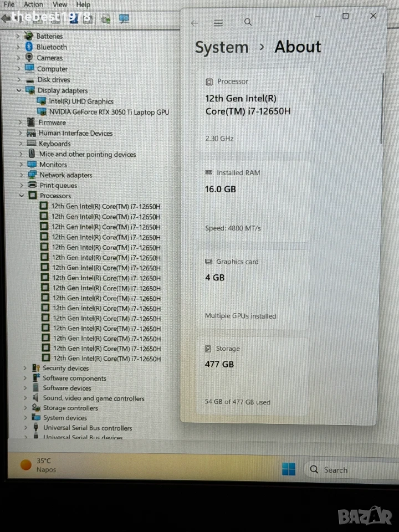This screenshot has width=399, height=532.
Task: Open the File menu in Device Manager
Action: pos(9,4)
